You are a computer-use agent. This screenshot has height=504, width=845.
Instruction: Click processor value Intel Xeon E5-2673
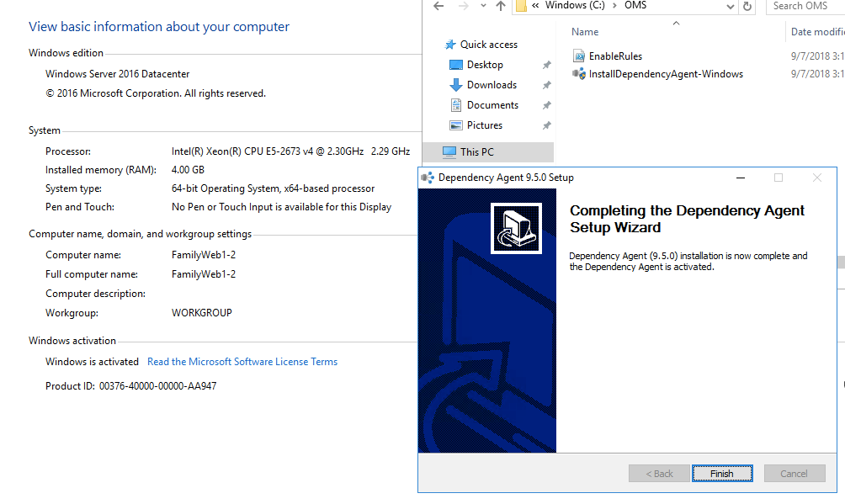click(x=291, y=151)
